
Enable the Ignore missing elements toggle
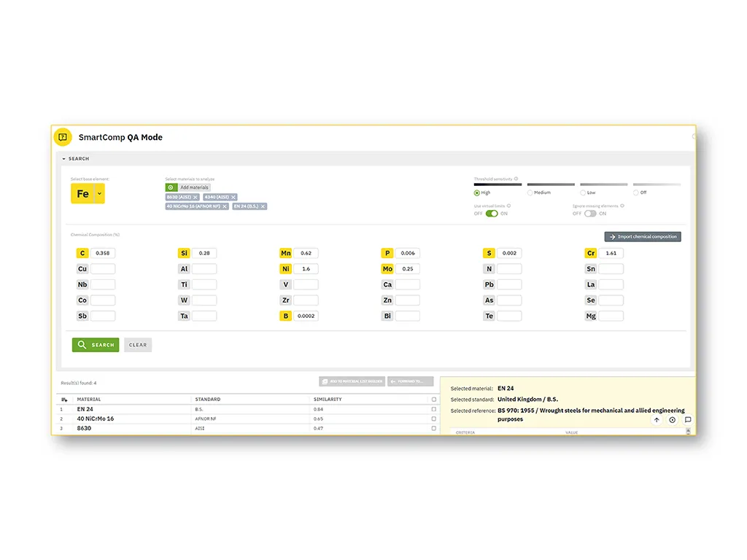(591, 214)
